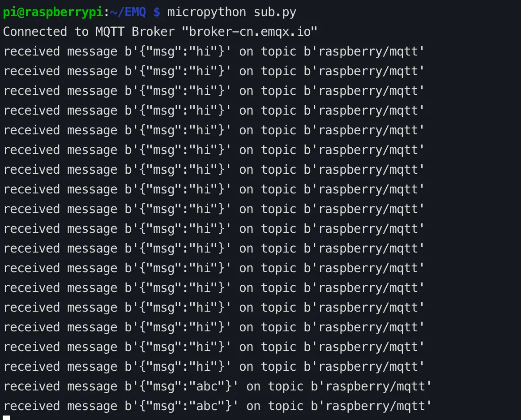Image resolution: width=521 pixels, height=420 pixels.
Task: Click the first received "hi" message line
Action: [x=213, y=51]
